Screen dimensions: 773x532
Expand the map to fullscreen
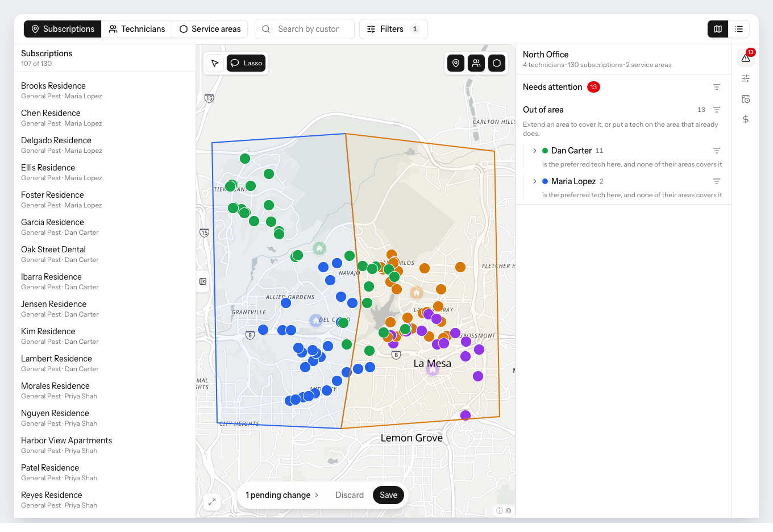point(212,502)
